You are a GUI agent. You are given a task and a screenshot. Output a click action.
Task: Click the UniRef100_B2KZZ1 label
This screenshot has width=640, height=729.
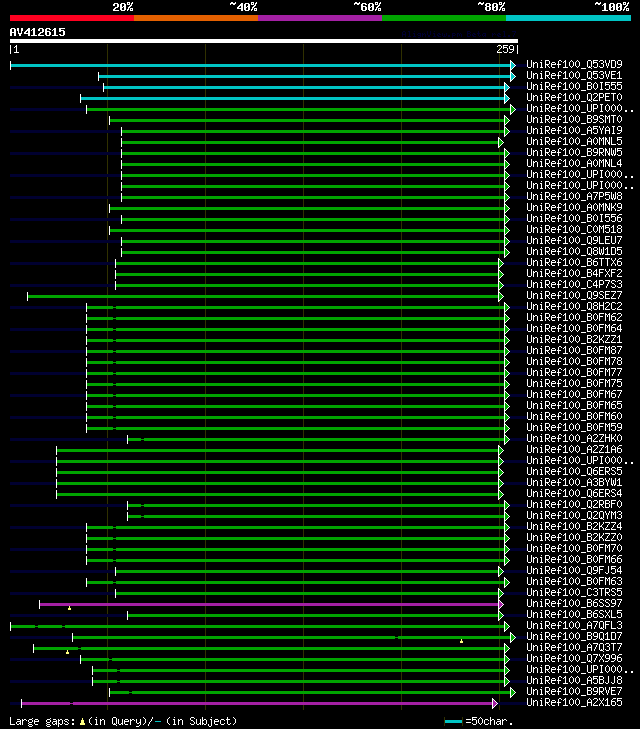[x=574, y=339]
